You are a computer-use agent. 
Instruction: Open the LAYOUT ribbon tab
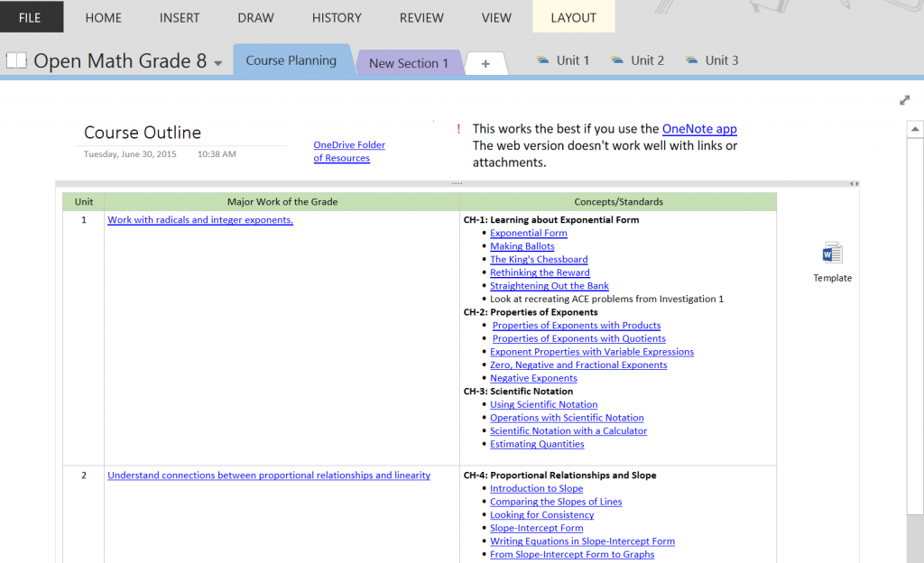click(573, 17)
